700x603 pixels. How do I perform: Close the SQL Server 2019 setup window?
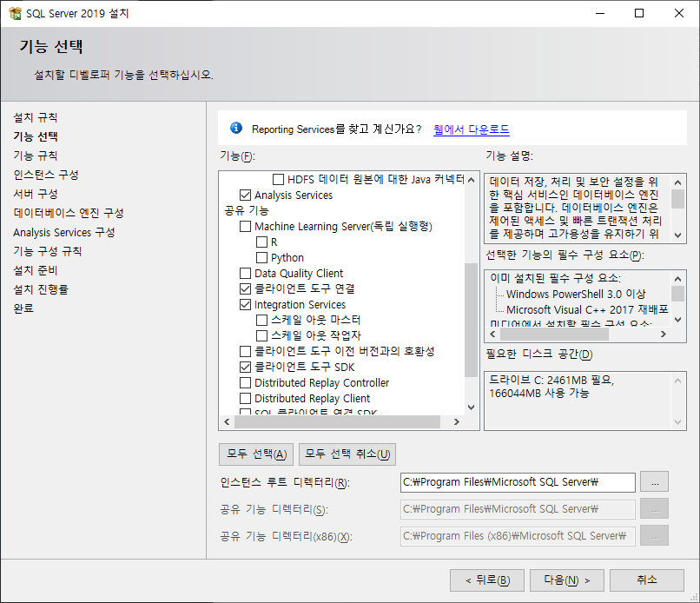679,13
